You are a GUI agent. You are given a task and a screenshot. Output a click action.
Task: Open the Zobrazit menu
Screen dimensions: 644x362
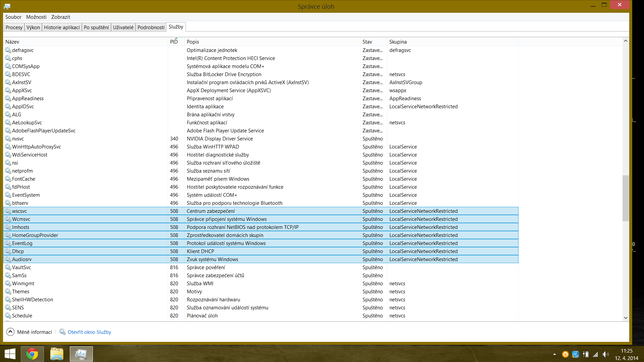pyautogui.click(x=61, y=17)
